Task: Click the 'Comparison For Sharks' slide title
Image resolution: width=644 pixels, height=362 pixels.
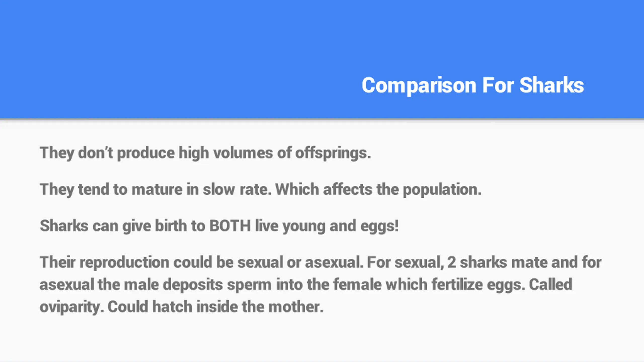Action: click(x=473, y=85)
